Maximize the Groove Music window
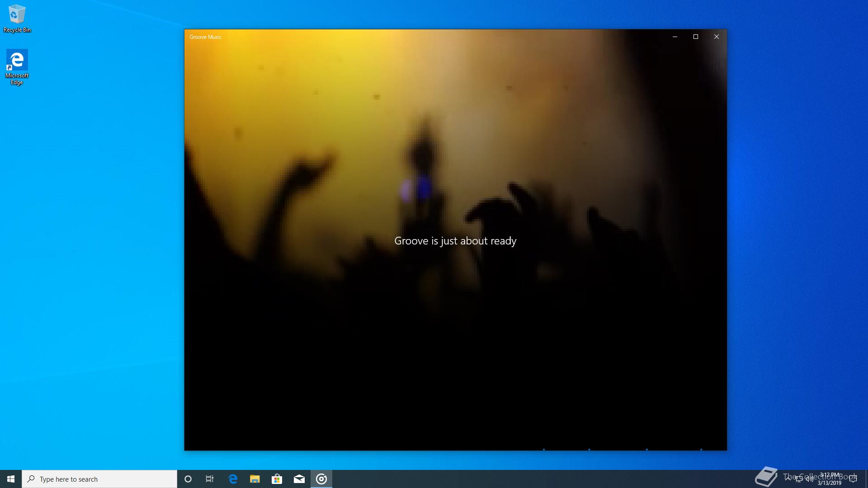 click(696, 37)
